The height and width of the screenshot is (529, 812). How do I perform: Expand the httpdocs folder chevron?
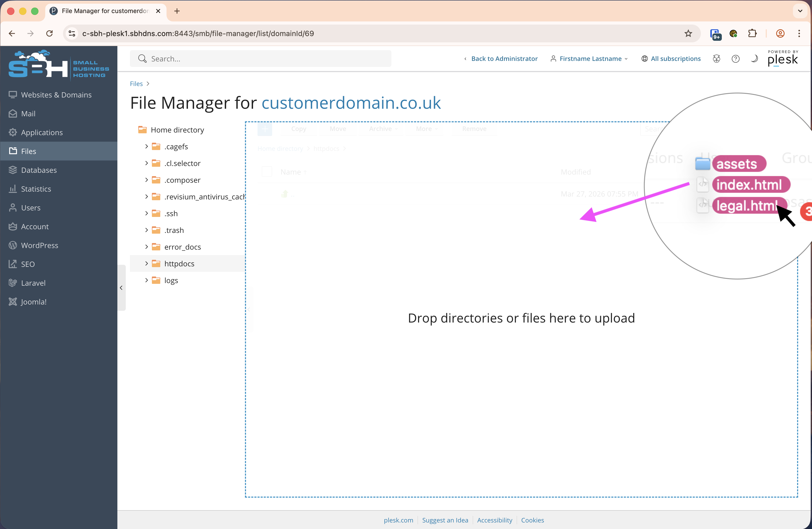[146, 263]
